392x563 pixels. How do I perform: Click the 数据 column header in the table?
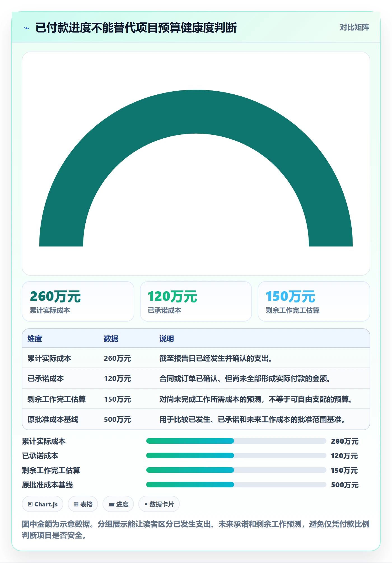111,339
